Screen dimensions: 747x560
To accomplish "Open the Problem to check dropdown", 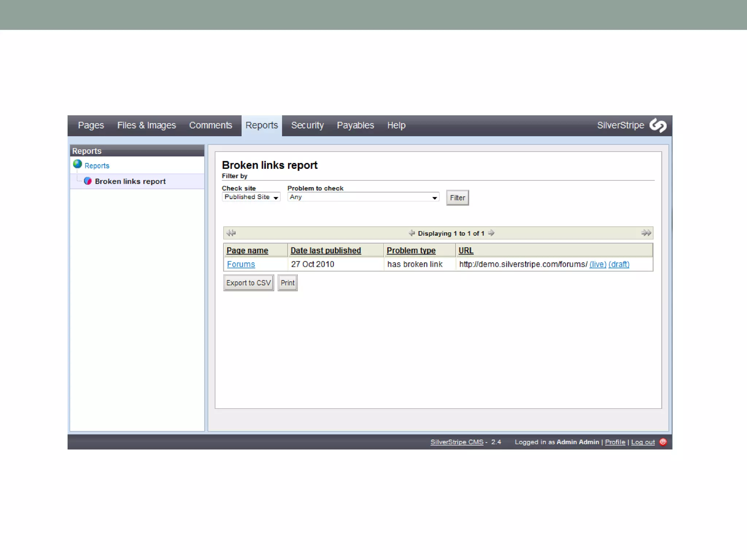I will (363, 197).
